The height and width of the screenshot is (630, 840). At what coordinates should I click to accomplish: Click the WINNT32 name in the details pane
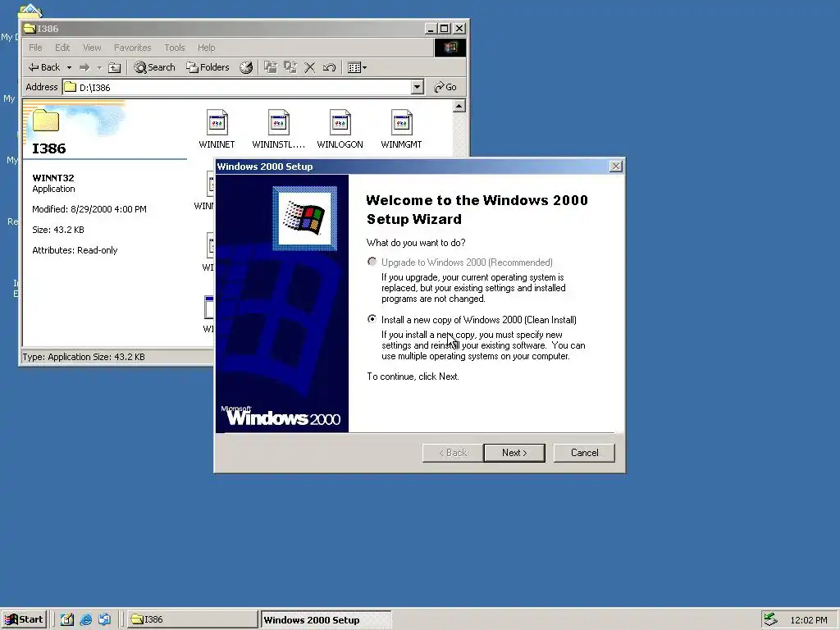click(x=53, y=178)
